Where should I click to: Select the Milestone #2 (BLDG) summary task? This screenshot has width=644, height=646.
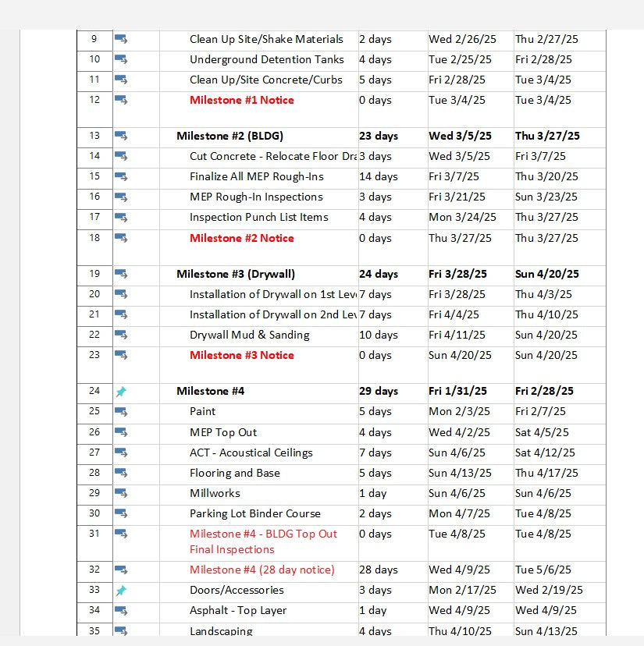pos(229,136)
